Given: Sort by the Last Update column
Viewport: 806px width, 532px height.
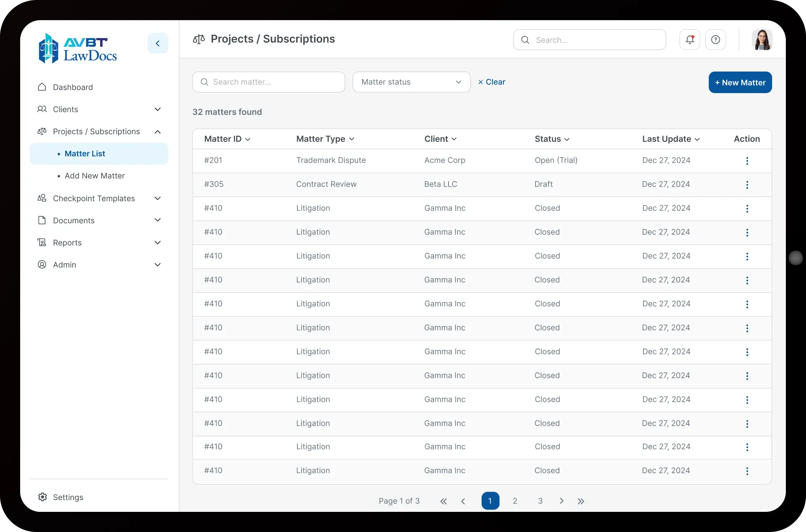Looking at the screenshot, I should [x=671, y=139].
